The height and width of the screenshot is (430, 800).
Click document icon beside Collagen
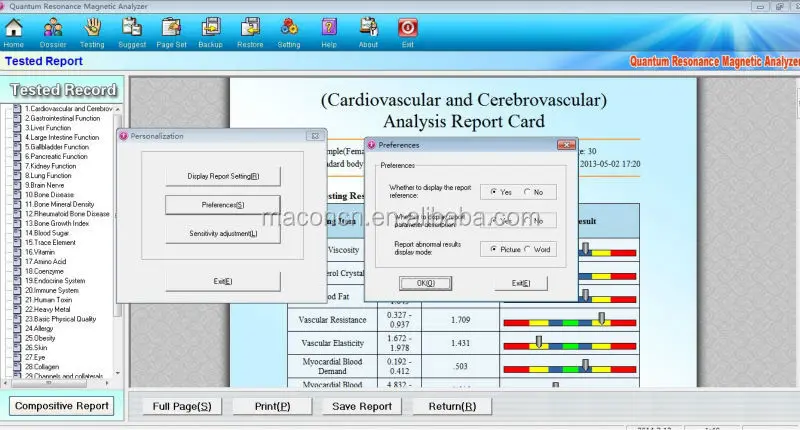[x=17, y=367]
